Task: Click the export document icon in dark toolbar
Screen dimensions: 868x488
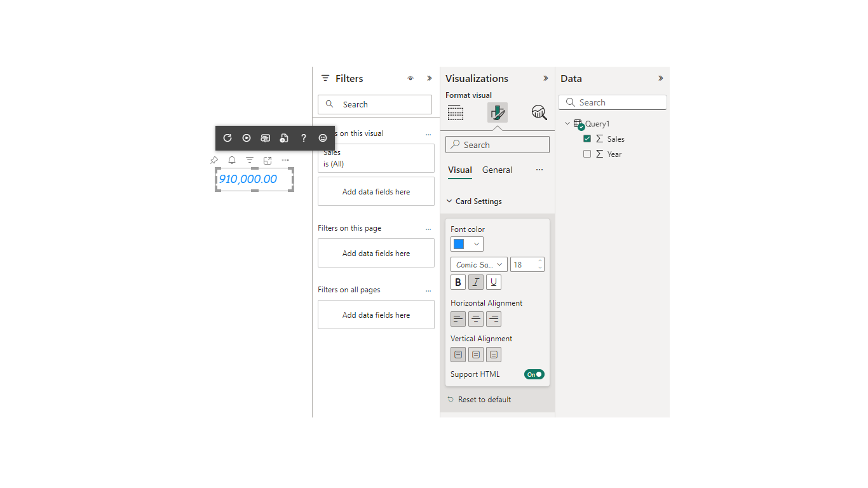Action: 285,138
